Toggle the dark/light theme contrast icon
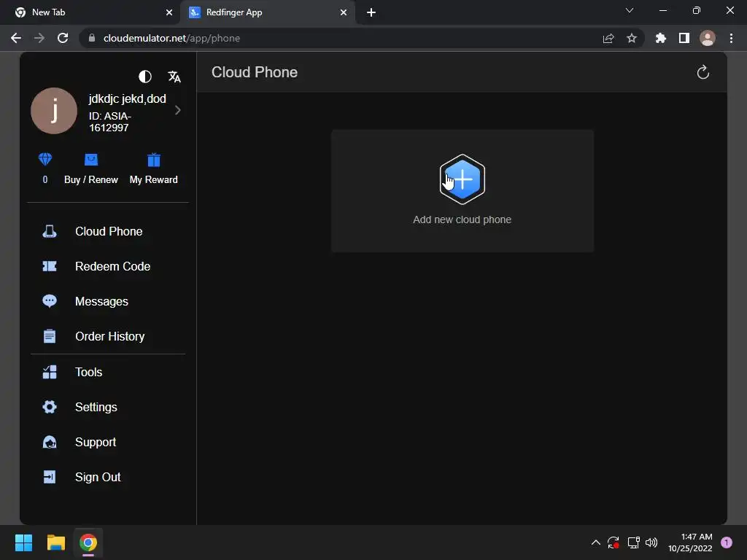 [x=145, y=77]
